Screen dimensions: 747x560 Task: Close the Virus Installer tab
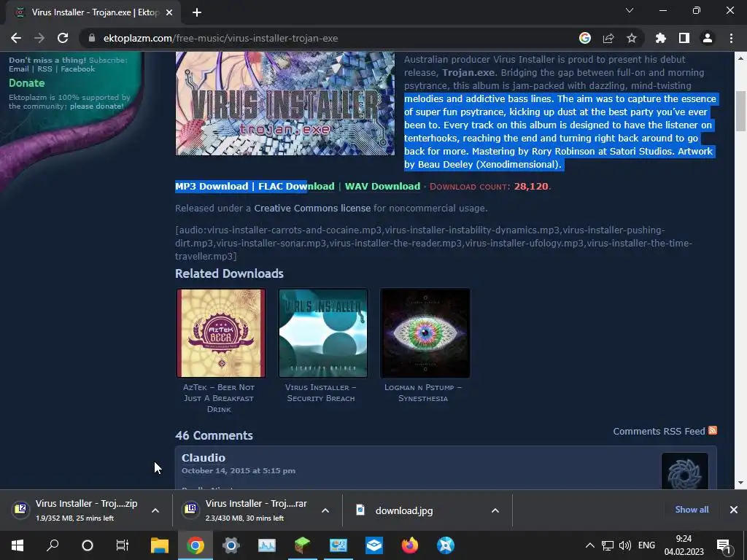click(169, 12)
